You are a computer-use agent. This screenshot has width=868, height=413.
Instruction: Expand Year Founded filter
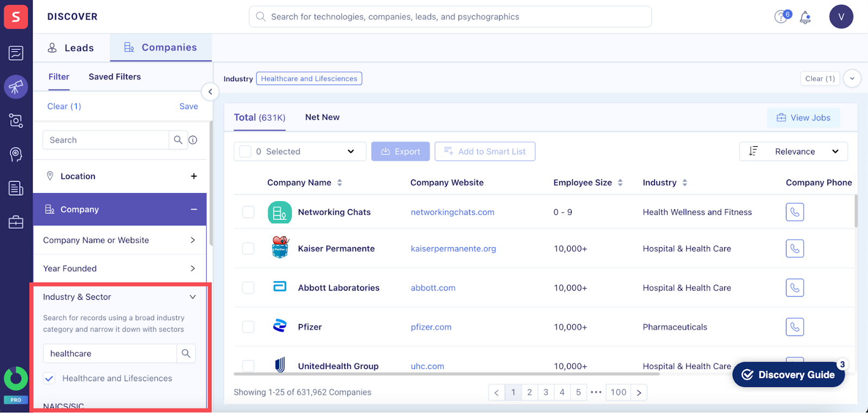pyautogui.click(x=120, y=268)
